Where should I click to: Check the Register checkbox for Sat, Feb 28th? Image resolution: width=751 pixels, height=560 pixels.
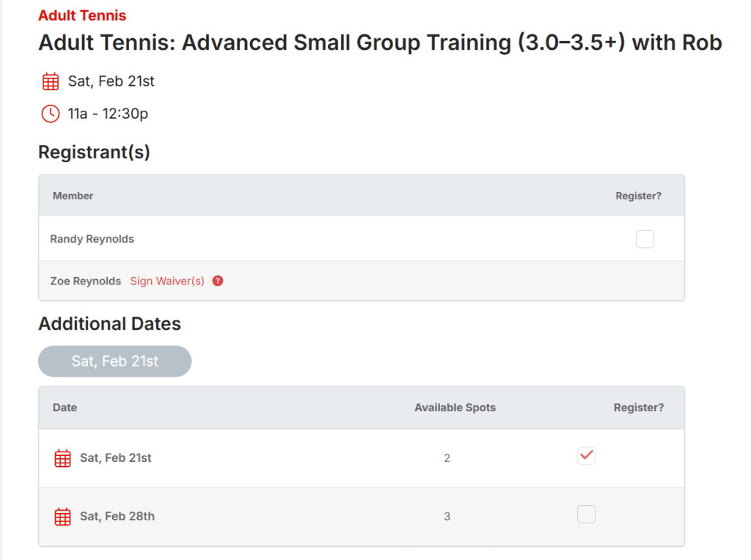pyautogui.click(x=586, y=514)
